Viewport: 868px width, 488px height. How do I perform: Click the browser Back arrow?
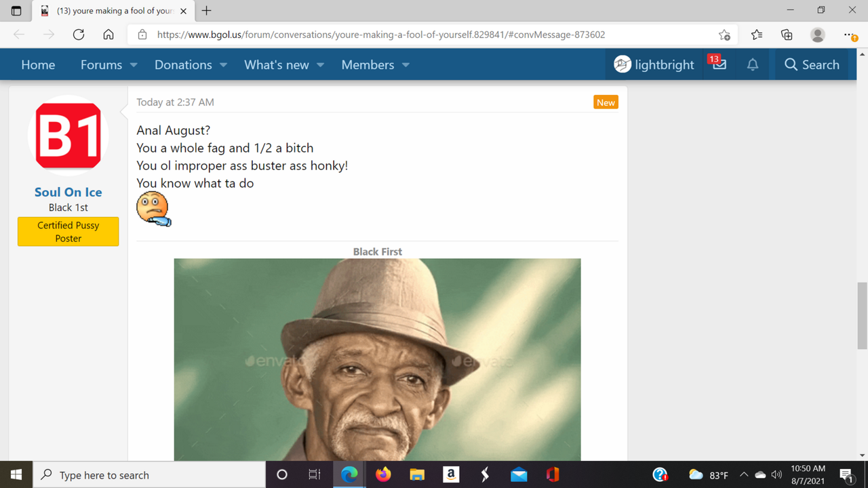(x=19, y=35)
